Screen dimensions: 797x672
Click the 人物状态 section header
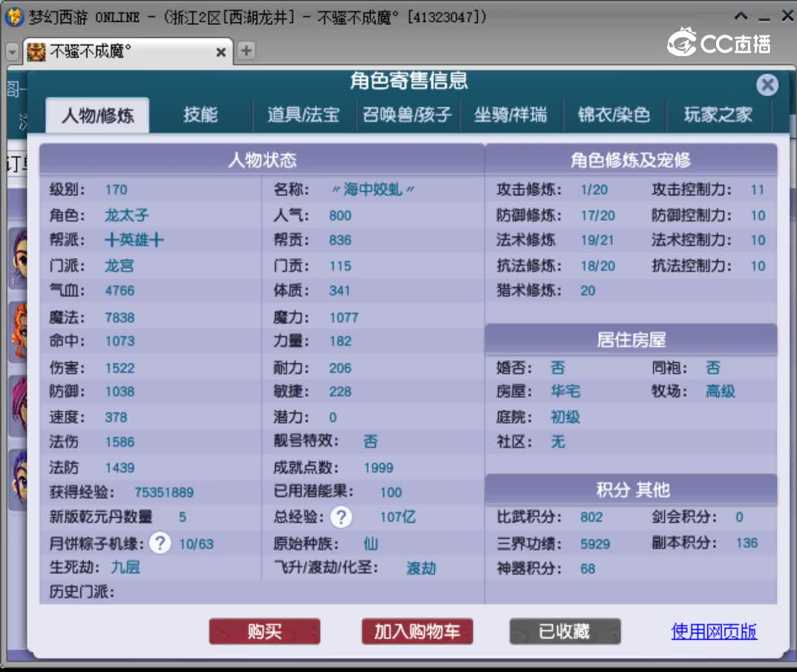click(262, 160)
